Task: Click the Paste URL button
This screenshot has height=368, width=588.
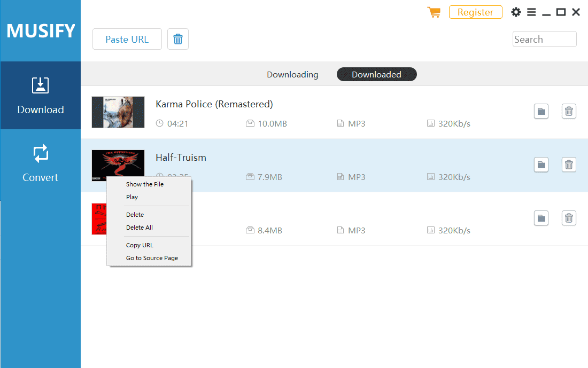Action: pyautogui.click(x=127, y=39)
